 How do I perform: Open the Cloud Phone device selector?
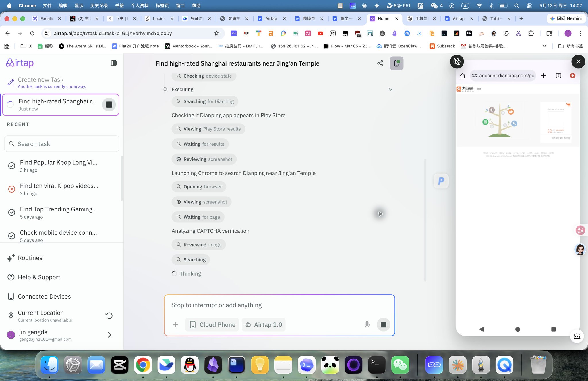212,324
